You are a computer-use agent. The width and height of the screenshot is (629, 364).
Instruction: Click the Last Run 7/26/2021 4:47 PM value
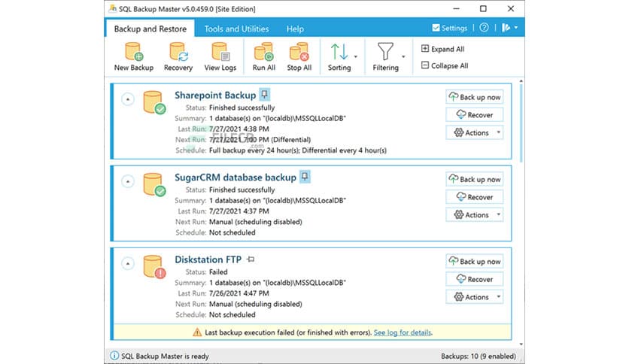pyautogui.click(x=239, y=293)
